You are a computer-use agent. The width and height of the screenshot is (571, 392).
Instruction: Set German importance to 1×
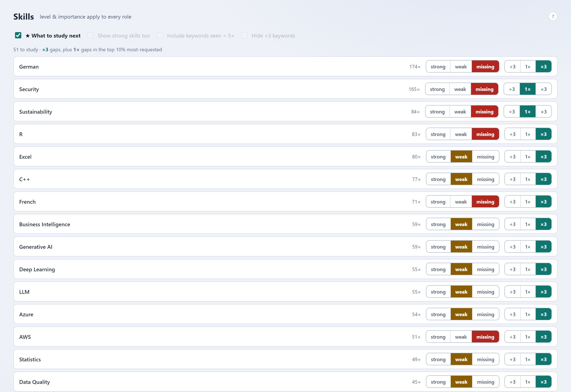[528, 67]
